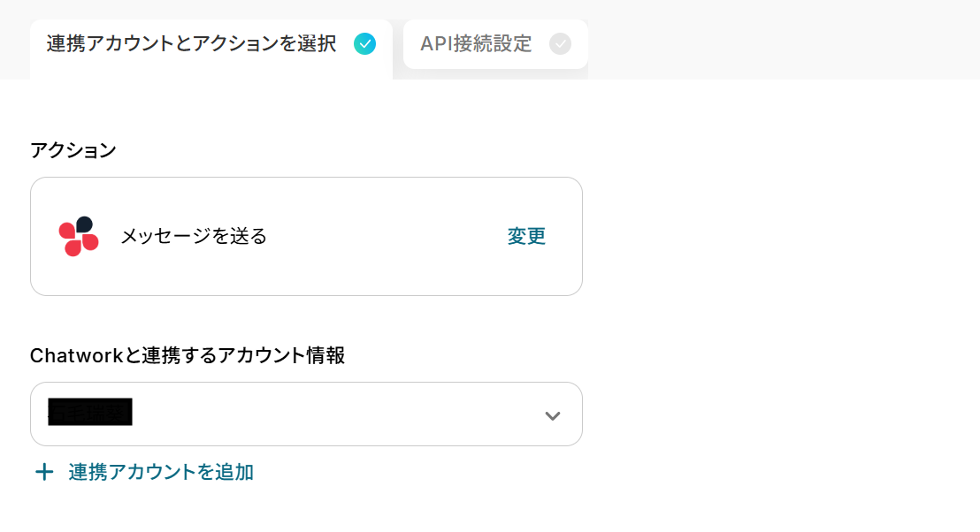Select the 連携アカウントとアクションを選択 tab

191,44
